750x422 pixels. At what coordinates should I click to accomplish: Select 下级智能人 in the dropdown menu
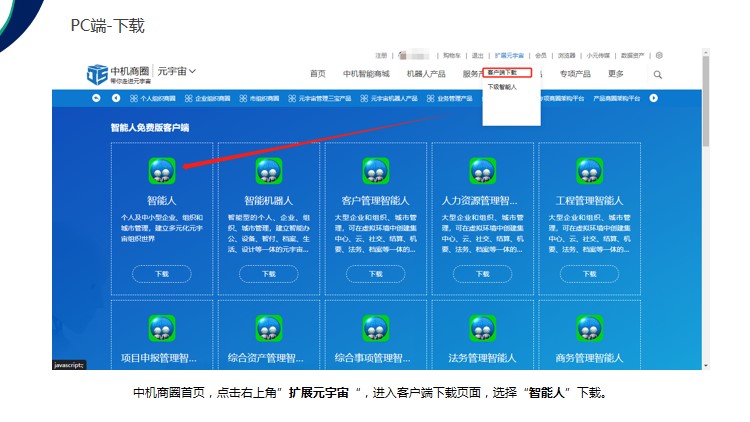[x=502, y=87]
